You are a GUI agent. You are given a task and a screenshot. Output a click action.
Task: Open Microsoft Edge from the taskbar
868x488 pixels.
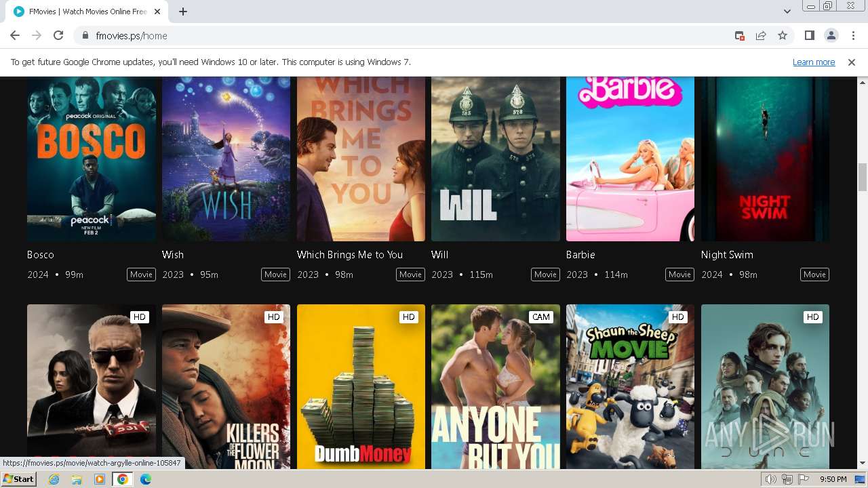click(x=146, y=479)
